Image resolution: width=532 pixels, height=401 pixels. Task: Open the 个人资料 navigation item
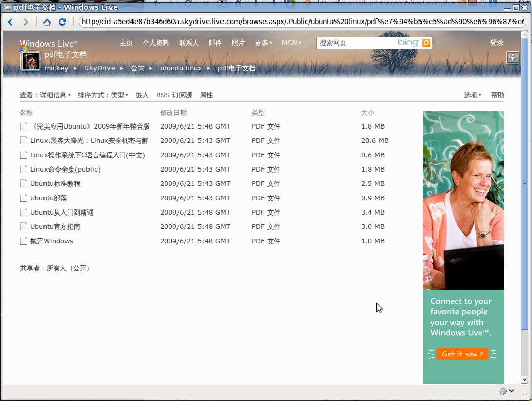point(156,43)
